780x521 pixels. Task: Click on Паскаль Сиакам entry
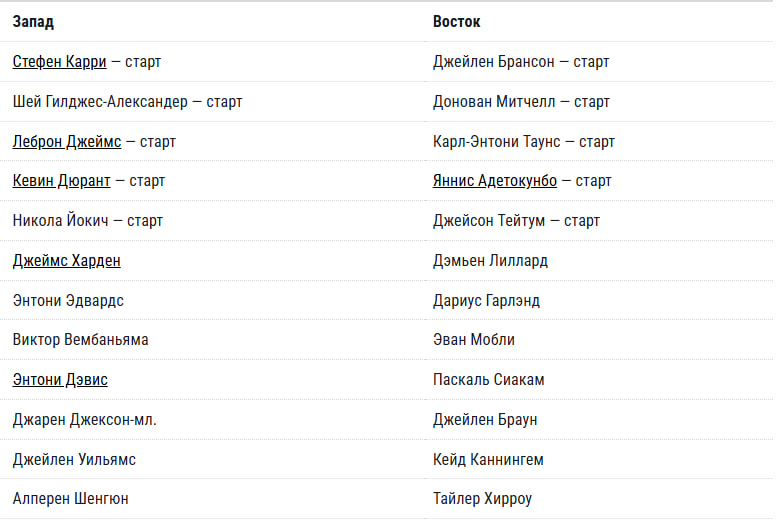(x=488, y=380)
